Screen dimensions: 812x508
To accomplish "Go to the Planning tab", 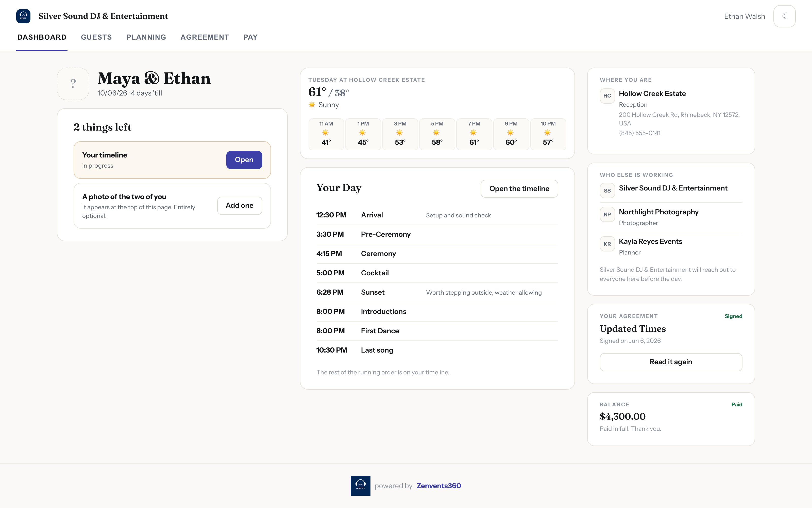I will [146, 37].
